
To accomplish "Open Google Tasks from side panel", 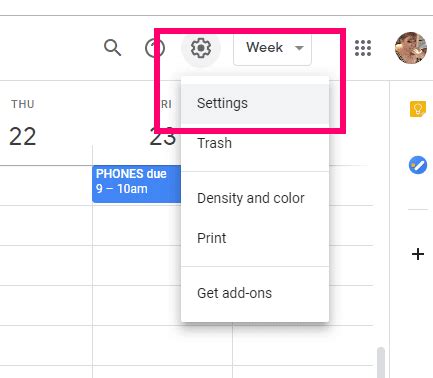I will (418, 165).
